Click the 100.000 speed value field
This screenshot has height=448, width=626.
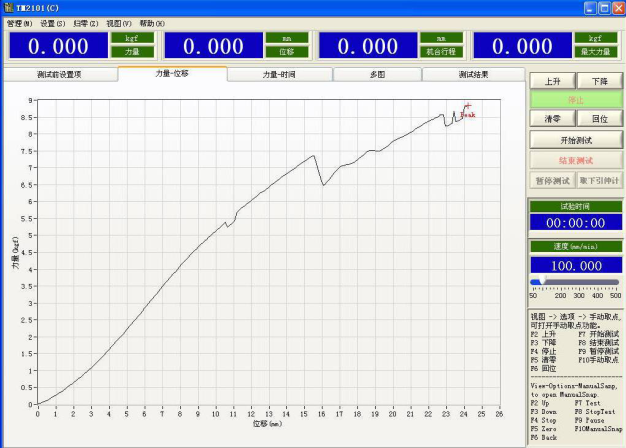click(x=575, y=266)
